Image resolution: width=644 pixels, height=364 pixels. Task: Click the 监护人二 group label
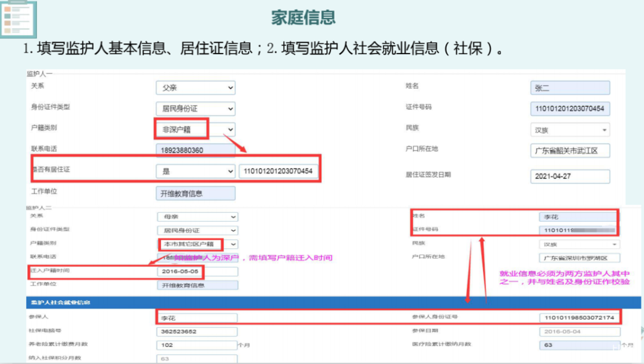pos(39,207)
